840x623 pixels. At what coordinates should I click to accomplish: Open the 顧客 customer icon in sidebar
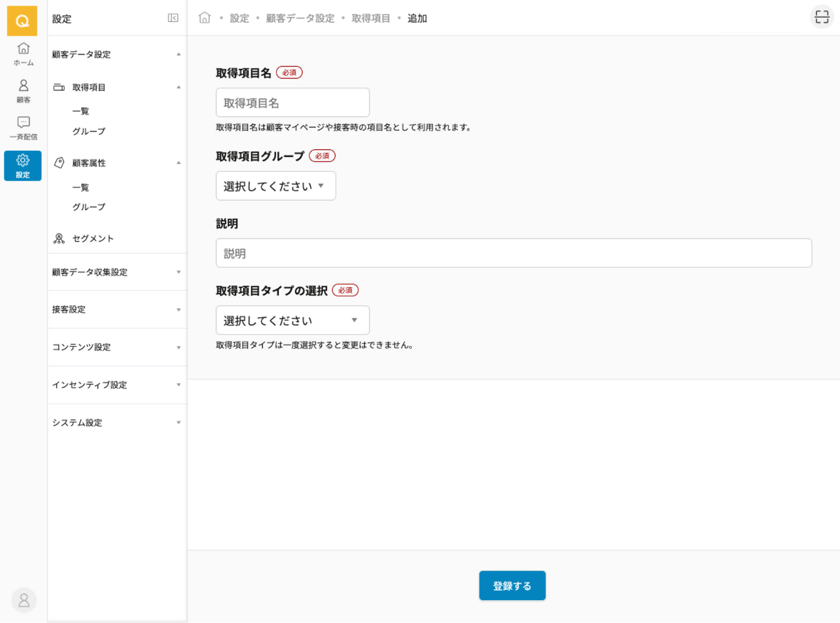(23, 90)
